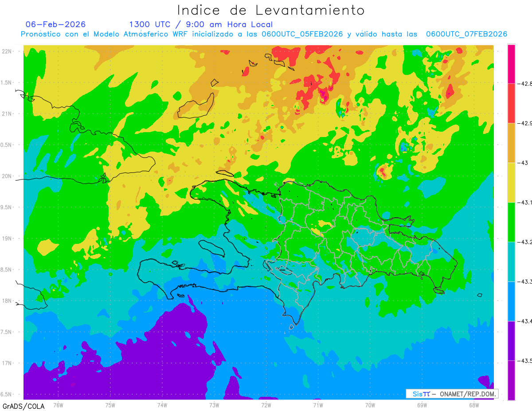Click the '71W' longitude label
The image size is (532, 411).
[318, 405]
